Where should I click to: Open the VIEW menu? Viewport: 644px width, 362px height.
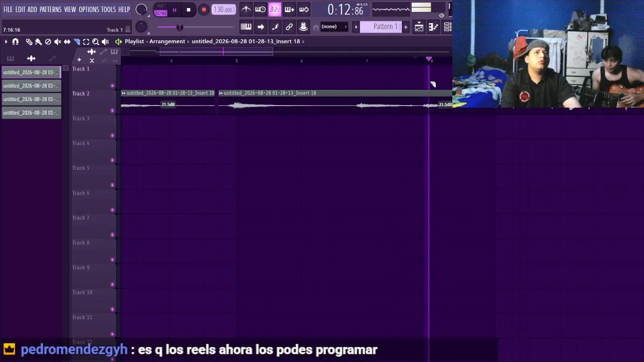tap(70, 10)
